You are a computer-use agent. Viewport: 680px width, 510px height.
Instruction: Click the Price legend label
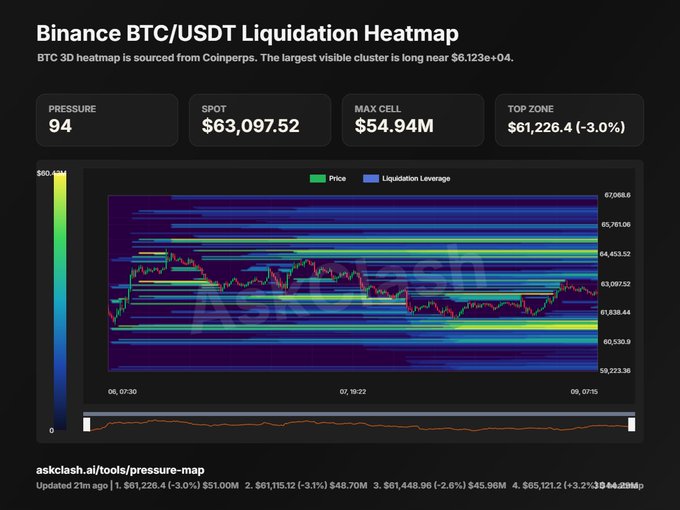tap(337, 179)
